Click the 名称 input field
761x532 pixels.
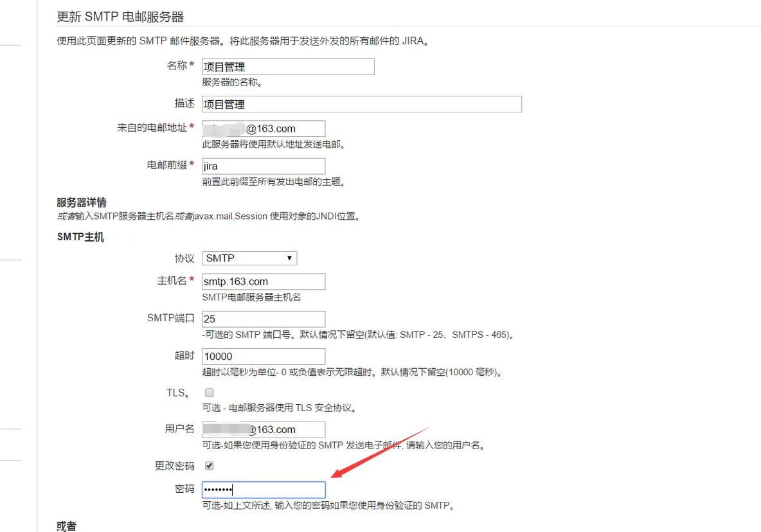288,67
